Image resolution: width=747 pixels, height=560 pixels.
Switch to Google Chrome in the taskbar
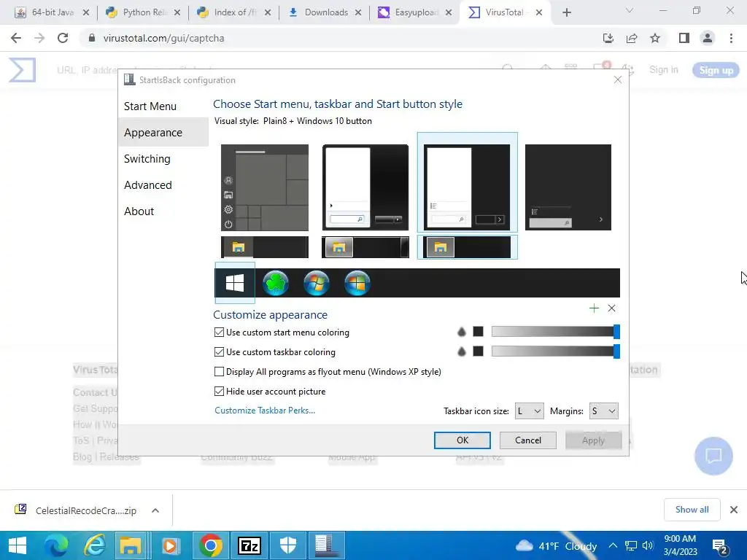pyautogui.click(x=211, y=545)
